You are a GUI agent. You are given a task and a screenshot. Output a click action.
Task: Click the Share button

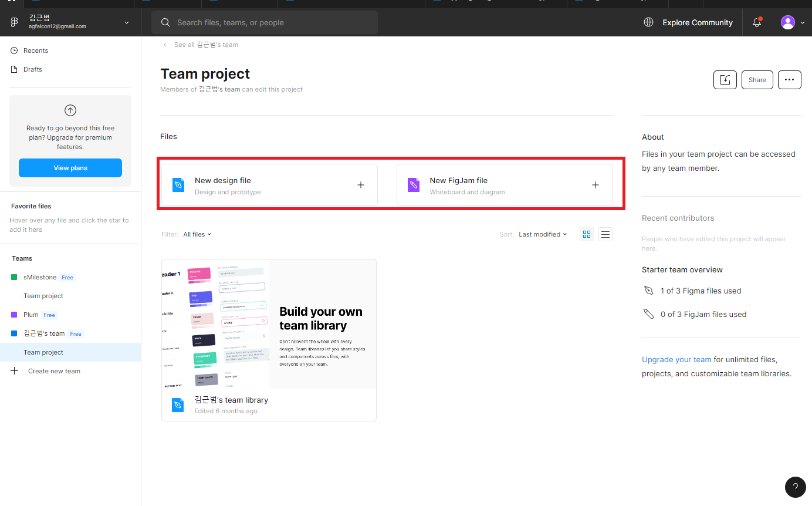click(757, 80)
